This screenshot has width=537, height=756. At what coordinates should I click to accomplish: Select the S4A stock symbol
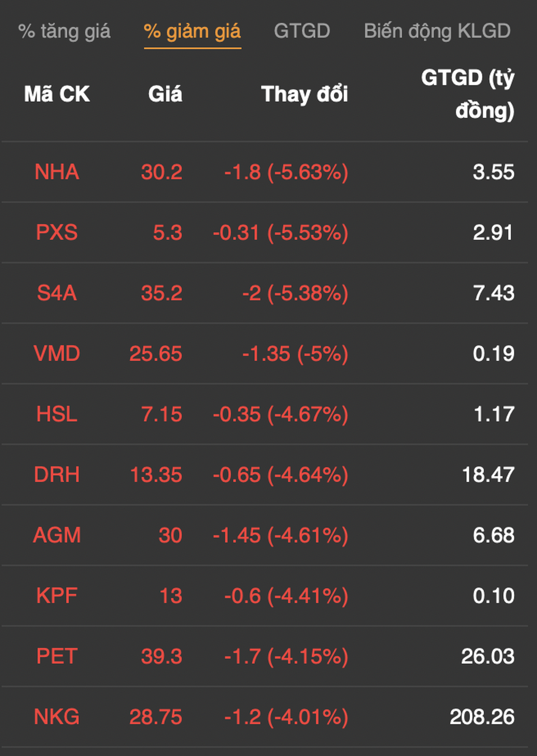(57, 293)
